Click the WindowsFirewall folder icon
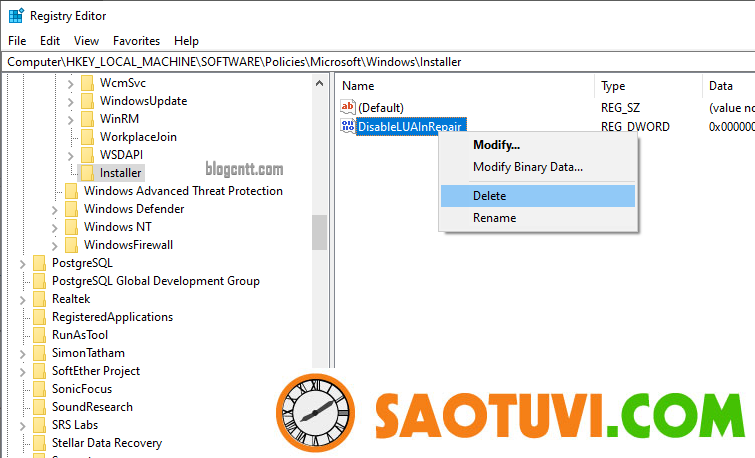Screen dimensions: 755x458 coord(72,245)
